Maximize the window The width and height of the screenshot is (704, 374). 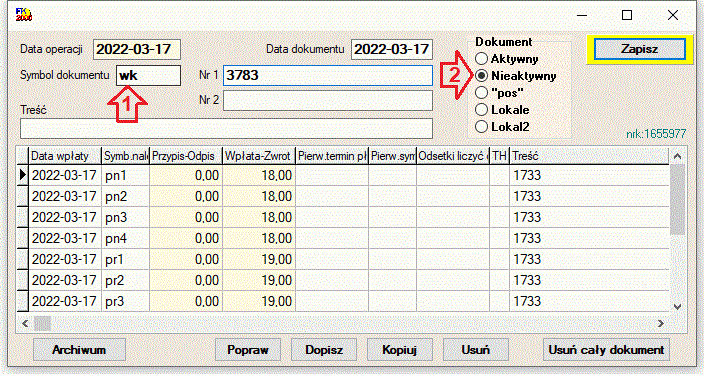[627, 15]
